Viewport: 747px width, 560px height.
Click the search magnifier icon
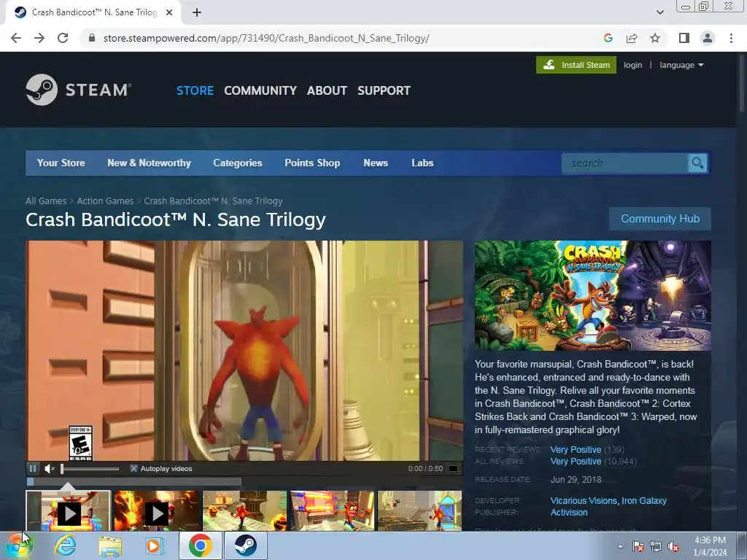(x=697, y=163)
